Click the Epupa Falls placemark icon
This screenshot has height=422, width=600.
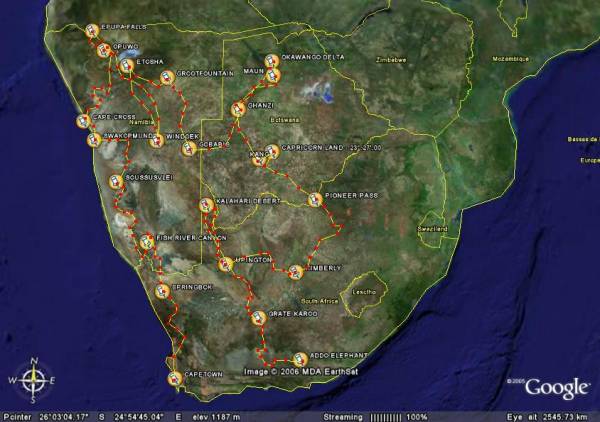point(92,30)
